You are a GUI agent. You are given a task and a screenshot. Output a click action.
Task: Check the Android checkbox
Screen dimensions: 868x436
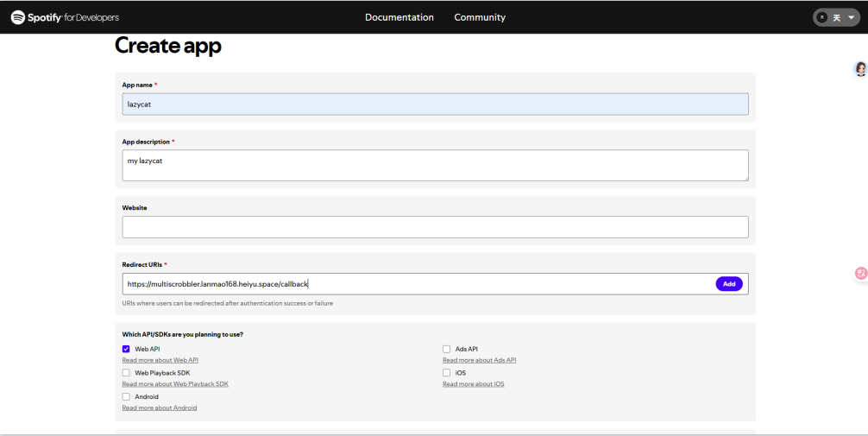click(126, 396)
